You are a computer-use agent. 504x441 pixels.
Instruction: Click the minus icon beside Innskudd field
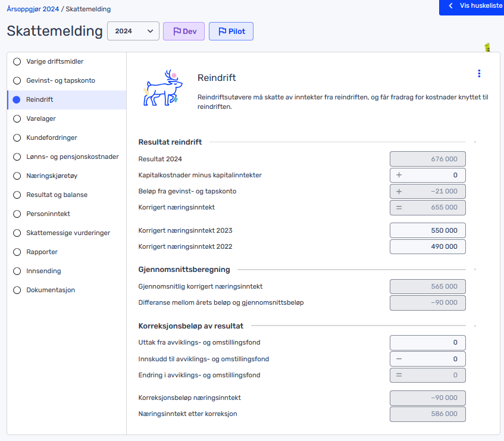point(399,359)
